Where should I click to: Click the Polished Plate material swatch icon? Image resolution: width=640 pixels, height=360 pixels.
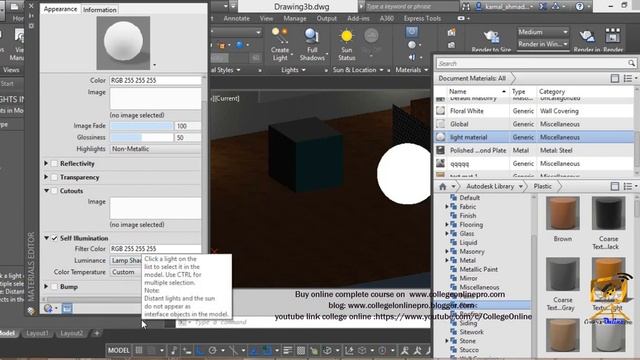coord(440,150)
